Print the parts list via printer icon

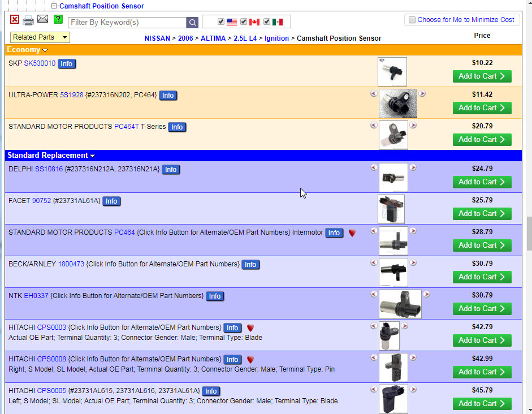pyautogui.click(x=28, y=20)
